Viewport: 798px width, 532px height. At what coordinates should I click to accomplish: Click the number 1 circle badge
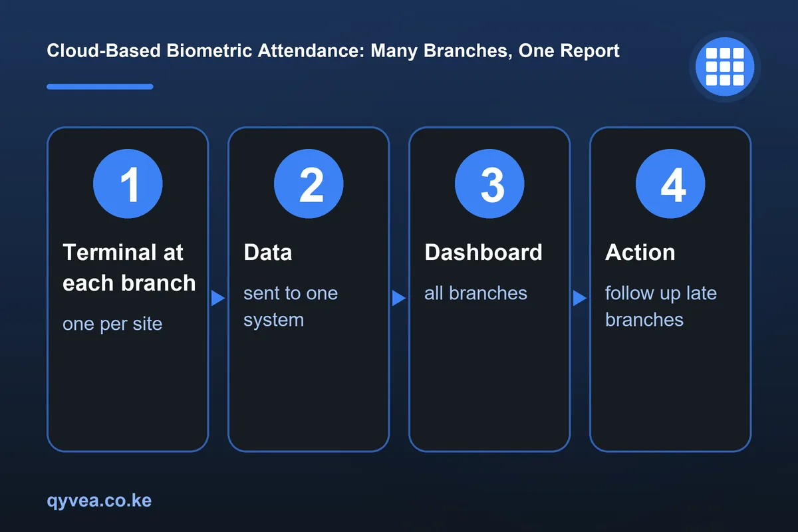[128, 184]
